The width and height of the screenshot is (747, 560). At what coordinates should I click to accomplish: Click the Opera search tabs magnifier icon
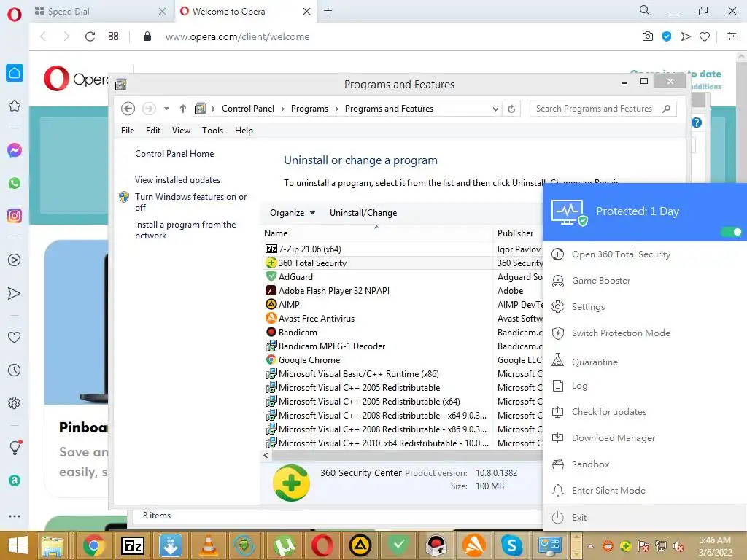(645, 10)
